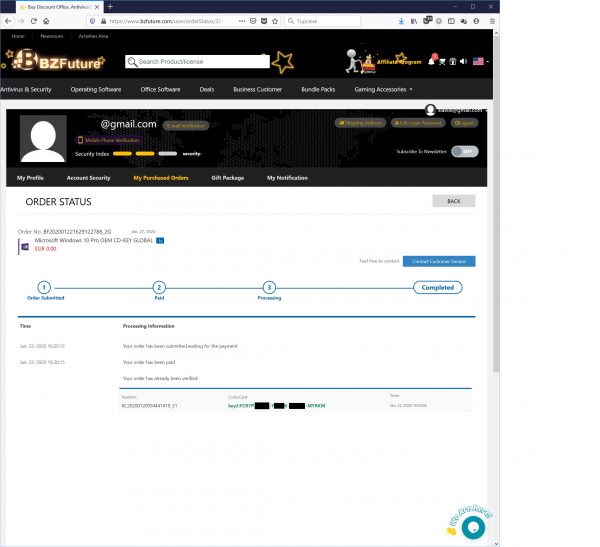
Task: Open the gift box icon in header
Action: (452, 62)
